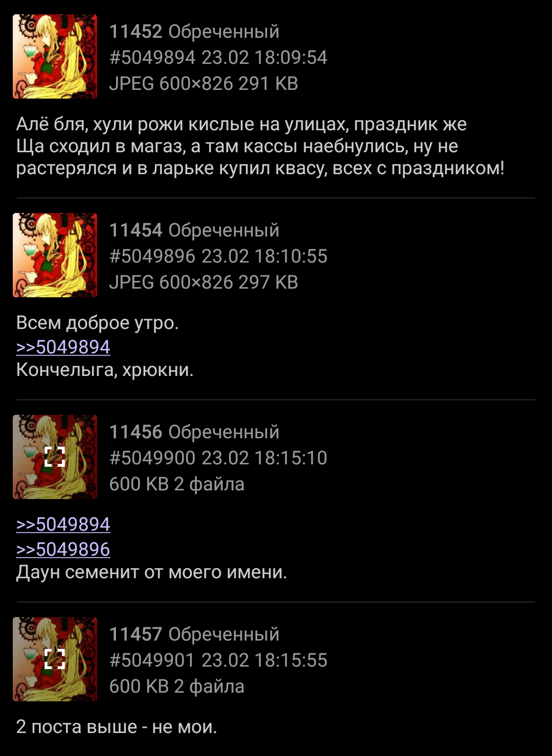552x756 pixels.
Task: Tap post ID #5049896 with timestamp 18:10:55
Action: coord(218,256)
